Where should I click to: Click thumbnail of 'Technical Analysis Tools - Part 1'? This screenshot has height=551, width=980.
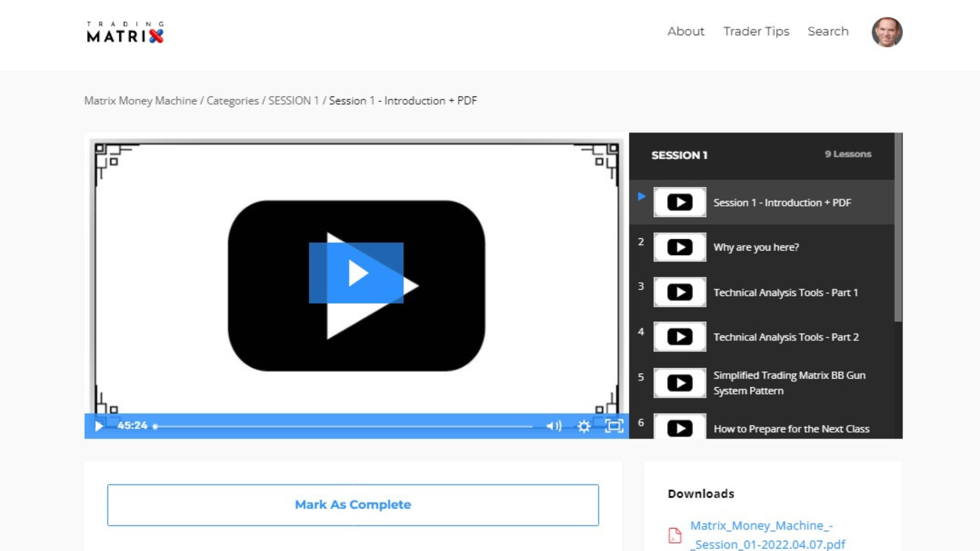680,292
